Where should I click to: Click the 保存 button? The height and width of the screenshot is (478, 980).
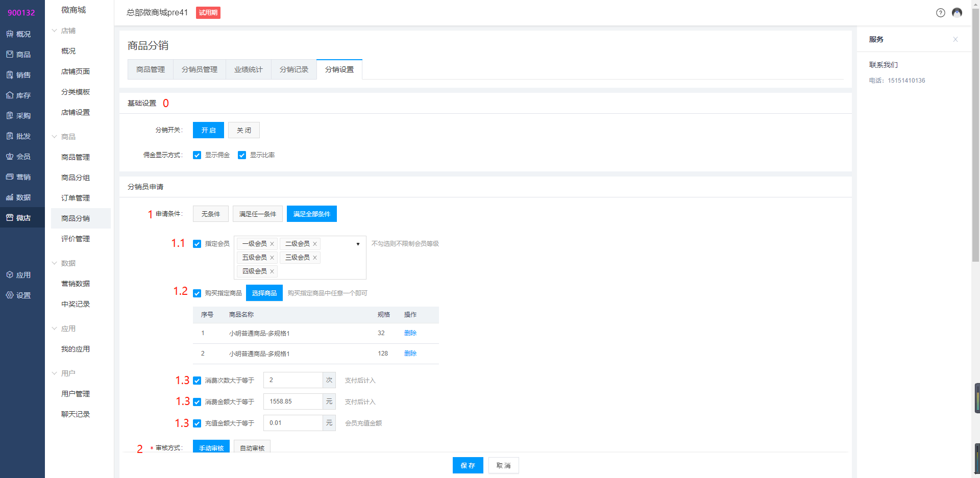(x=468, y=465)
